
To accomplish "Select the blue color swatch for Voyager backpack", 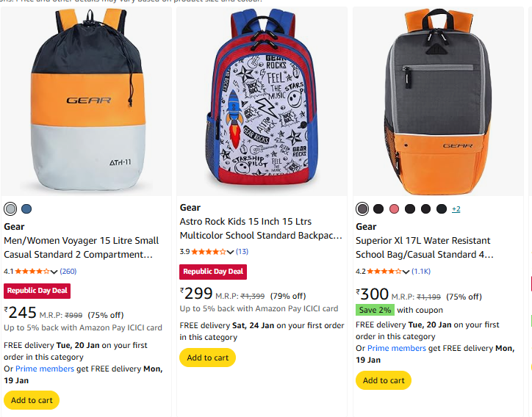I will pos(26,208).
